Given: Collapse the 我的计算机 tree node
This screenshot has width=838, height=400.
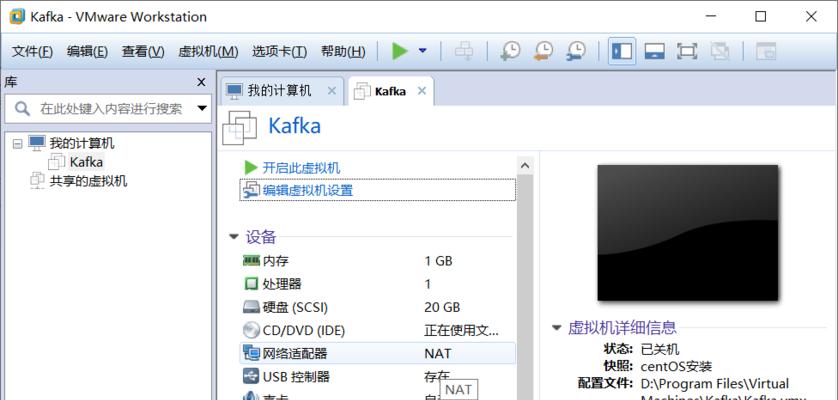Looking at the screenshot, I should point(18,143).
